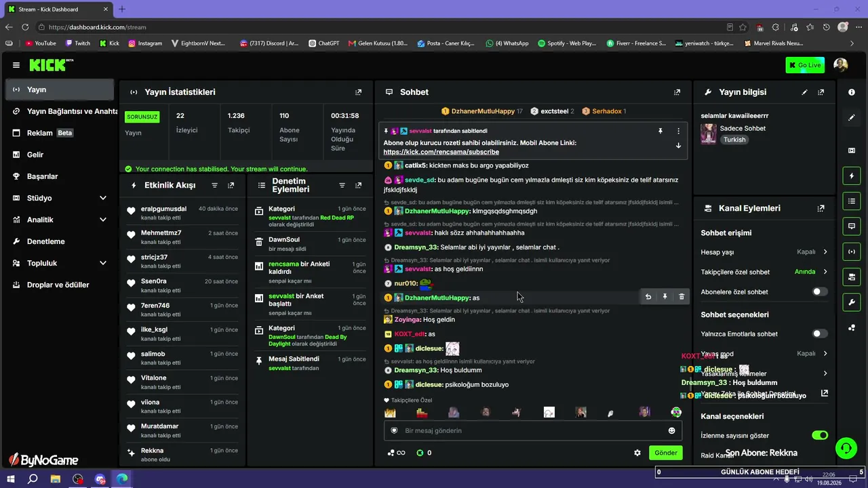Open the emoji picker in chat input

click(672, 430)
